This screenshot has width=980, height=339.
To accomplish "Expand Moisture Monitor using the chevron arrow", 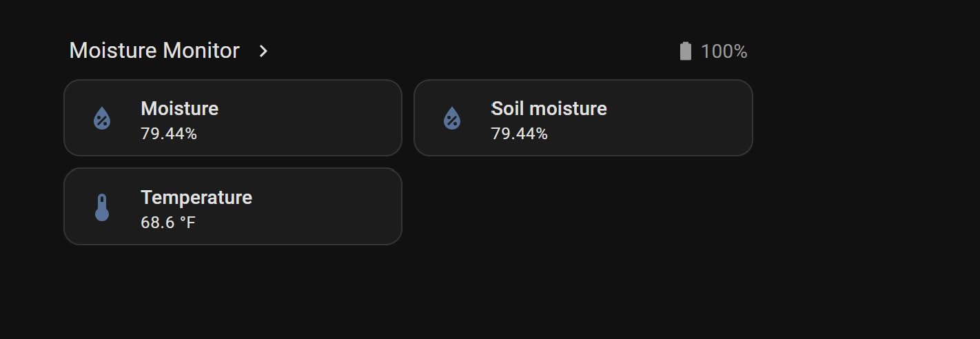I will 263,51.
